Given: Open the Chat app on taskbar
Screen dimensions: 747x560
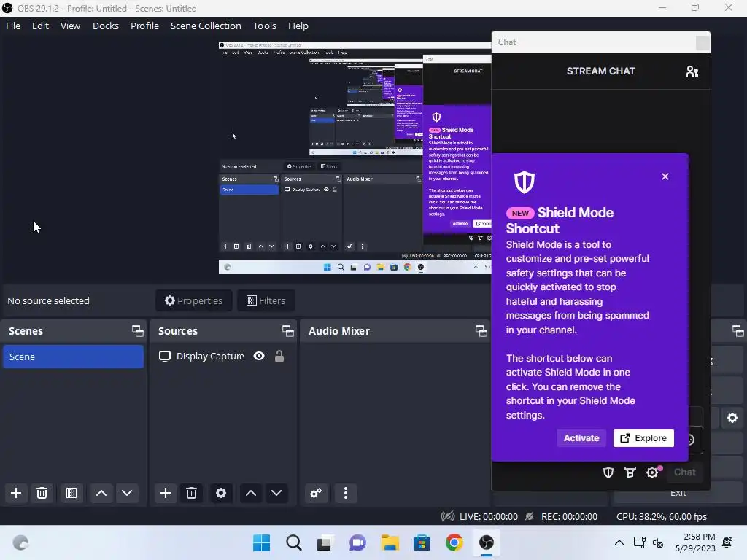Looking at the screenshot, I should 357,542.
